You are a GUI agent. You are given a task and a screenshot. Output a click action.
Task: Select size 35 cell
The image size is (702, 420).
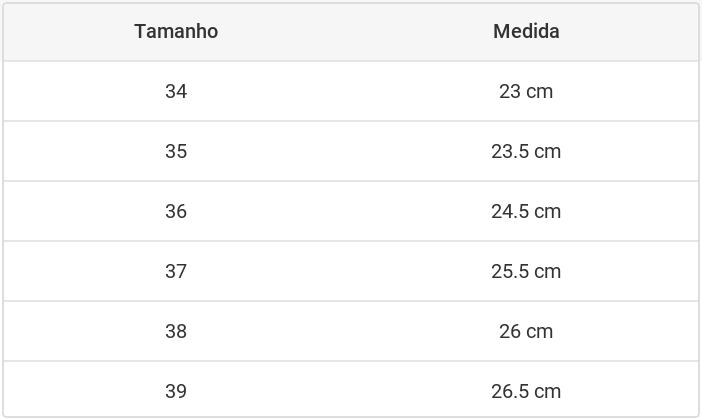[x=176, y=151]
